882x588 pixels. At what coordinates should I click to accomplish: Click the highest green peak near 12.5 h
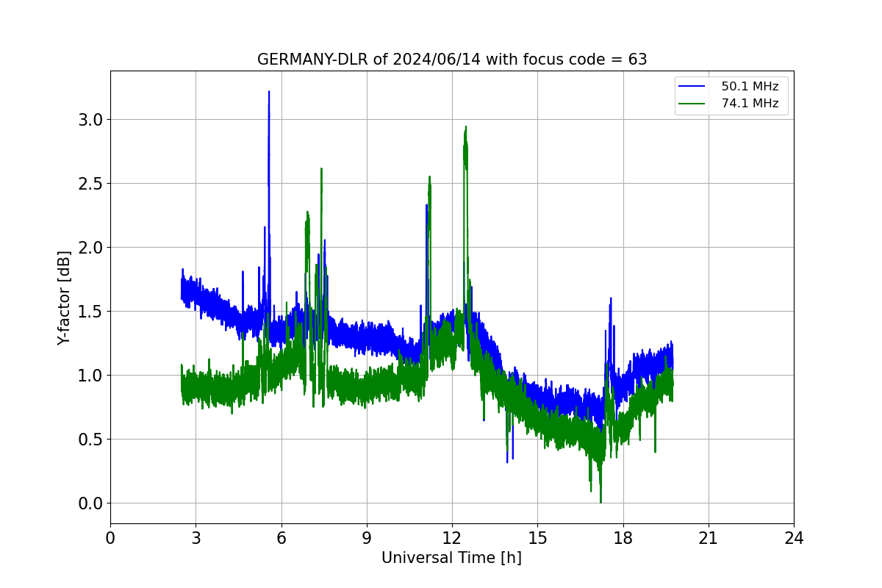pyautogui.click(x=465, y=128)
